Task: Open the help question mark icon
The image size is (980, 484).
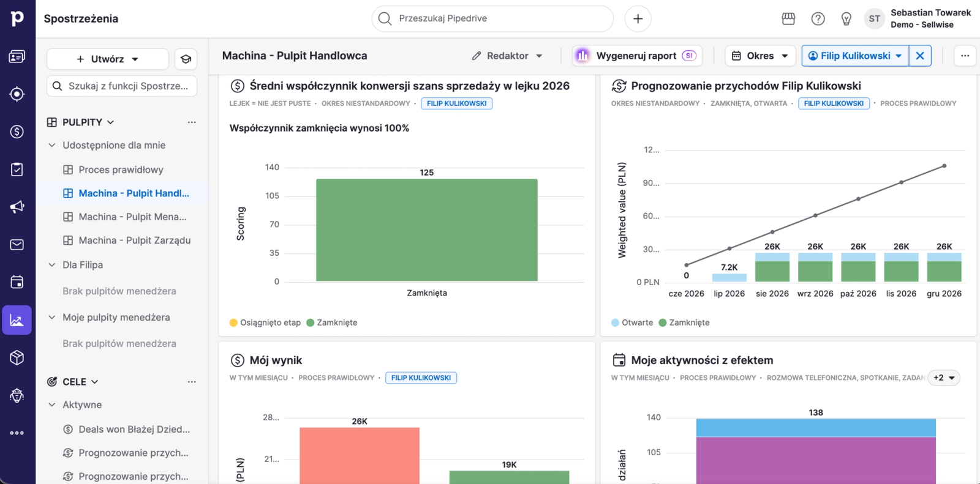Action: click(818, 19)
